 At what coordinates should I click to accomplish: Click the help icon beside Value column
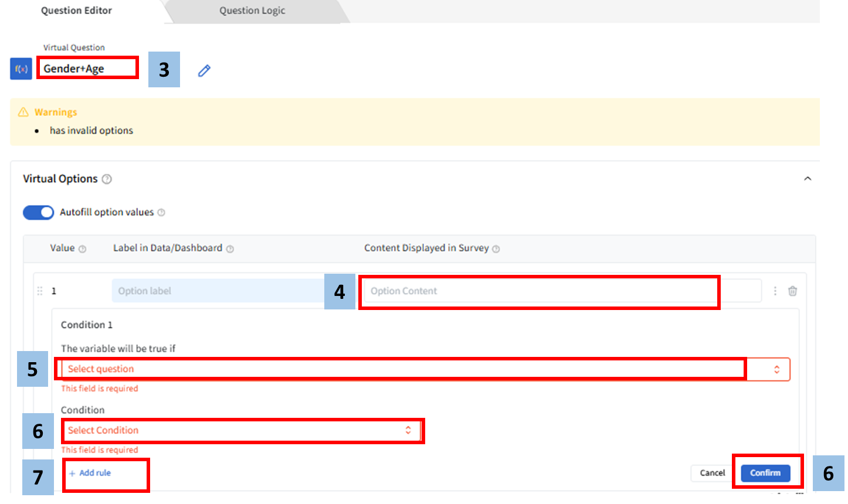pos(83,249)
